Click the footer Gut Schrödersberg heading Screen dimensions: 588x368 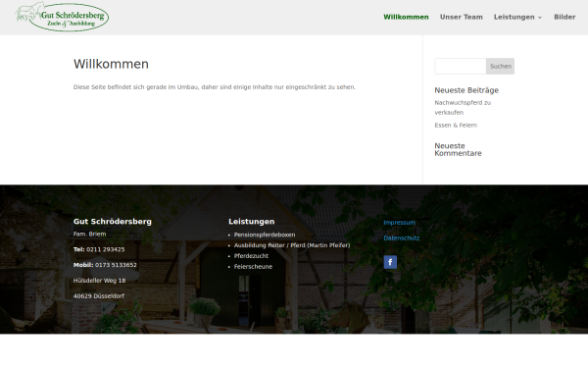[113, 221]
